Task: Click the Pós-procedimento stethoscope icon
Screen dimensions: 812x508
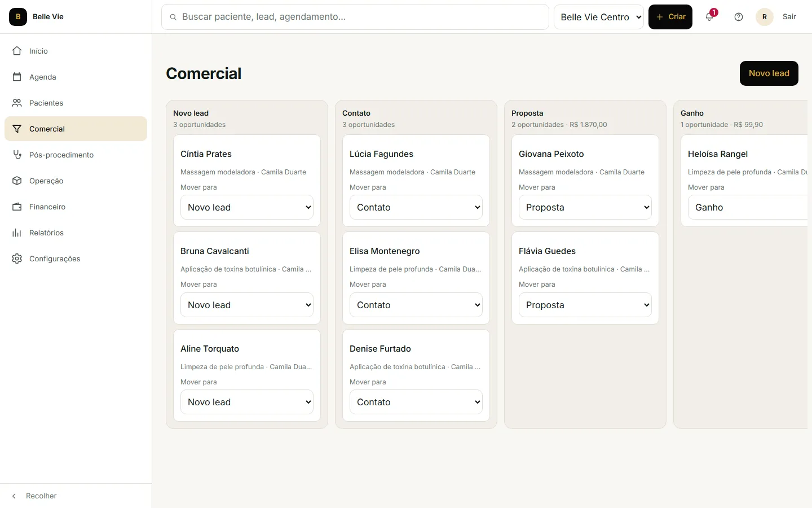Action: coord(17,155)
